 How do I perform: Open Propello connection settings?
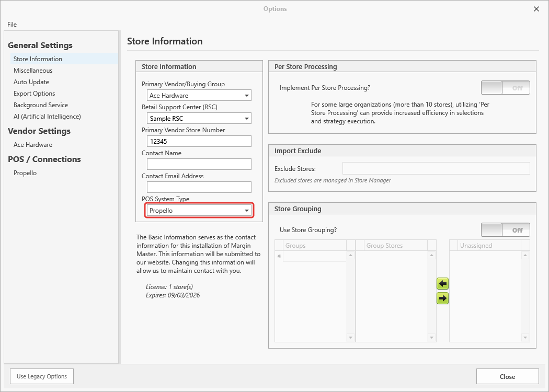(25, 173)
